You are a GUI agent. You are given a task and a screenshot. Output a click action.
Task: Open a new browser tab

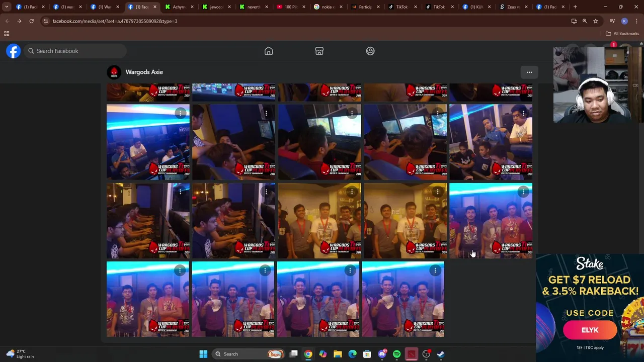(575, 7)
